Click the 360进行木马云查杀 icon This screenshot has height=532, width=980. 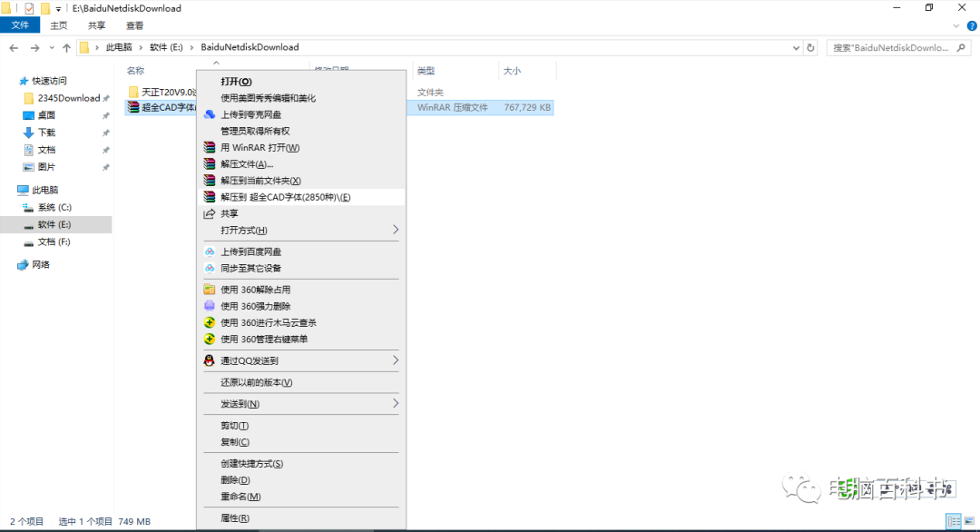pos(210,322)
